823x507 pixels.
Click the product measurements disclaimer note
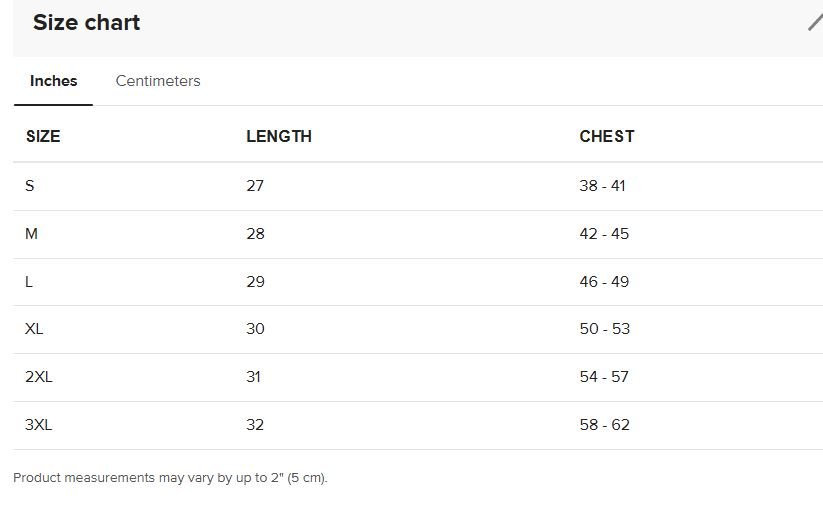pos(170,478)
